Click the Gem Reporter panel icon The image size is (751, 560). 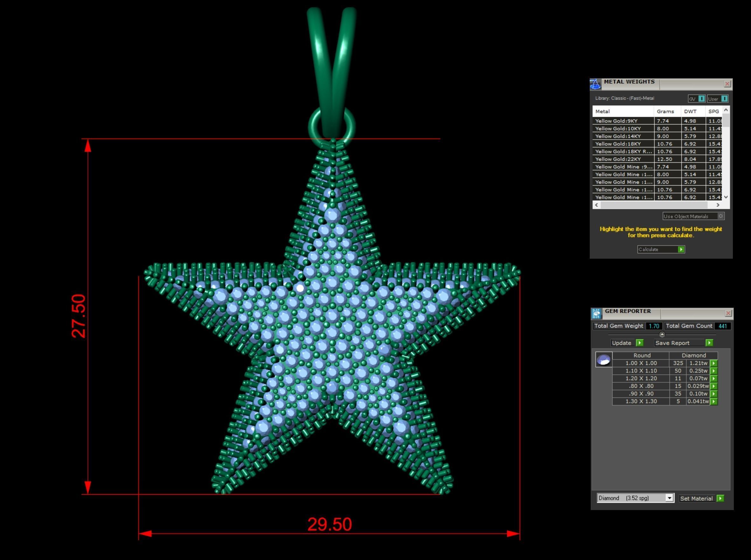tap(596, 313)
